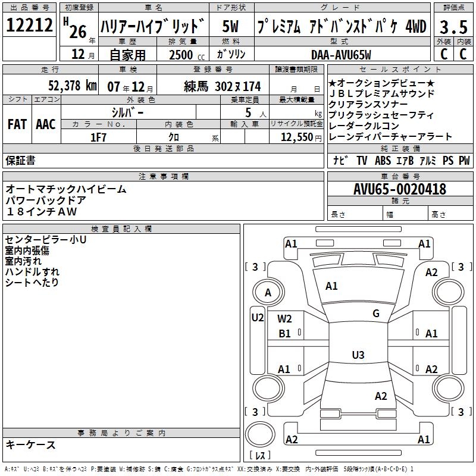Click the car name ハリアーハイブリッド
Image resolution: width=476 pixels, height=476 pixels.
(153, 26)
